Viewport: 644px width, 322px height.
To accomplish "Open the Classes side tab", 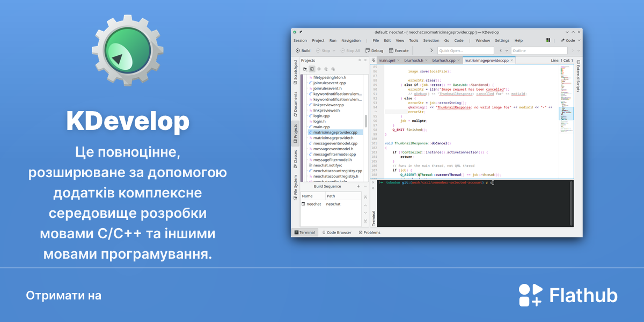I will 295,159.
